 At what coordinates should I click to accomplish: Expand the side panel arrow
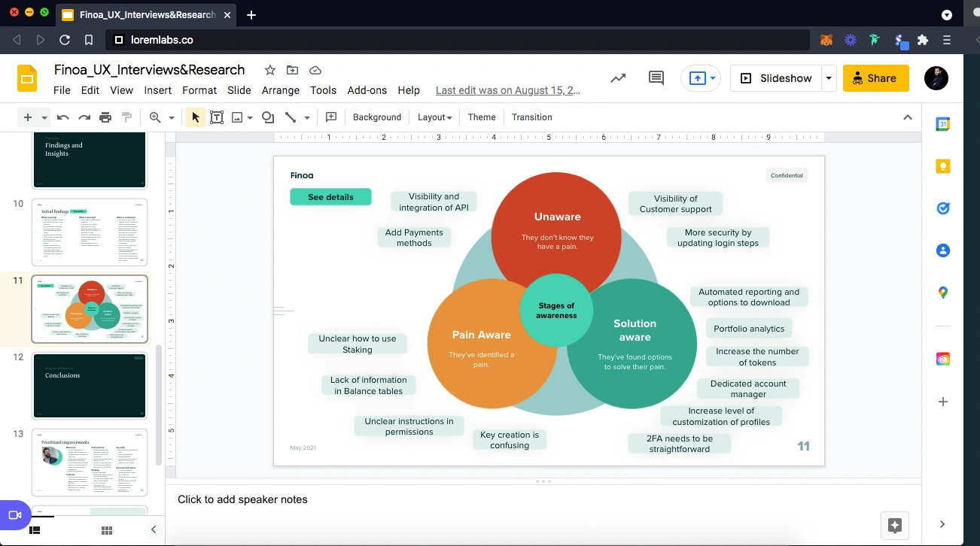pyautogui.click(x=942, y=524)
